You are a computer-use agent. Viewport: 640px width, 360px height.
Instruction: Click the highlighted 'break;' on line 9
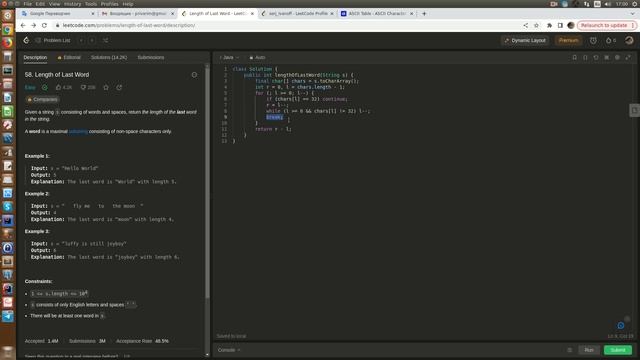point(274,117)
